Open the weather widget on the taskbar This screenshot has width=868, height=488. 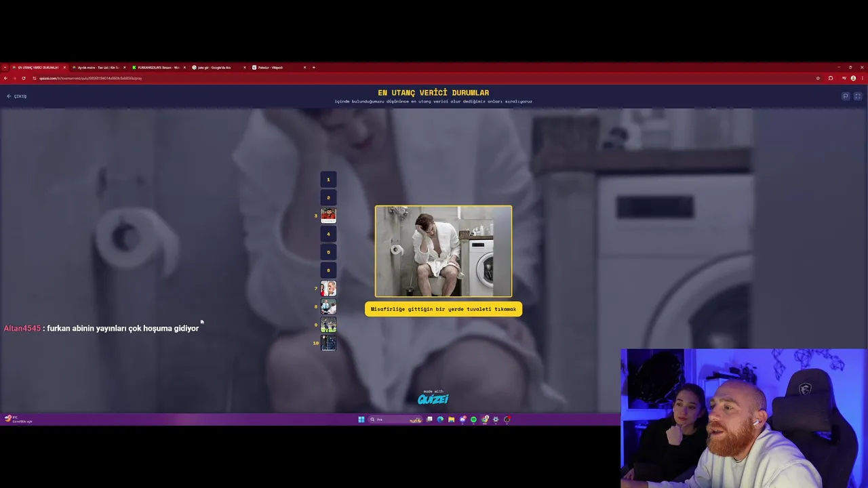18,420
